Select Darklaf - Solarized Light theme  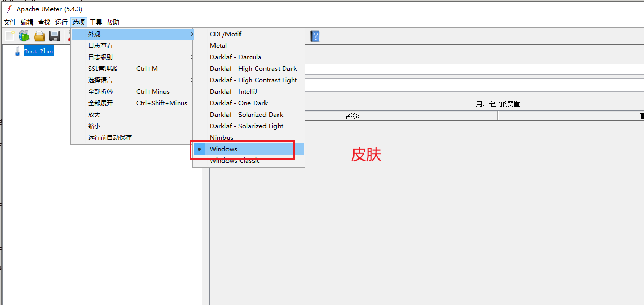click(x=248, y=126)
